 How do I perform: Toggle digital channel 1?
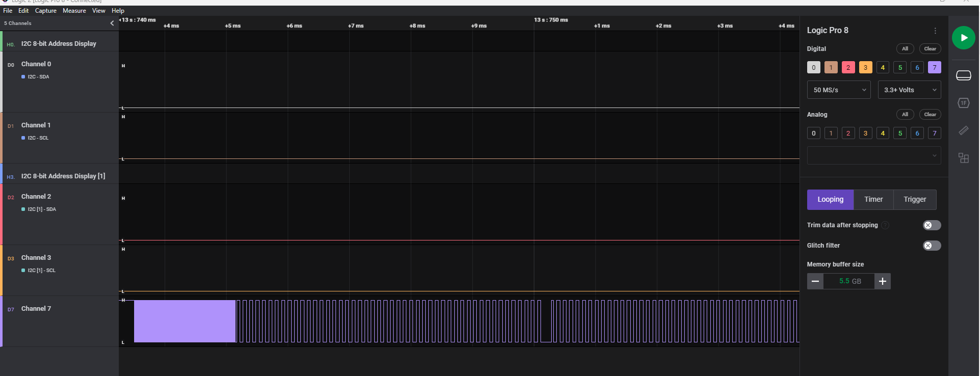[x=831, y=67]
